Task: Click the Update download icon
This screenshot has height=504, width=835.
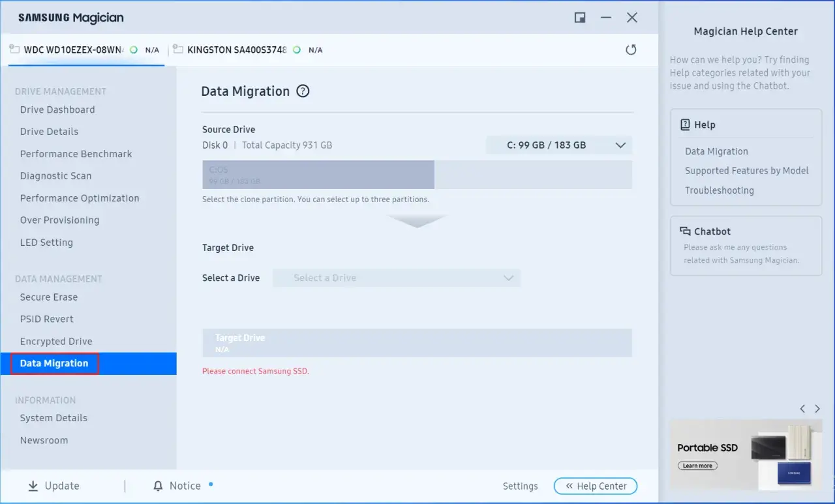Action: [x=33, y=486]
